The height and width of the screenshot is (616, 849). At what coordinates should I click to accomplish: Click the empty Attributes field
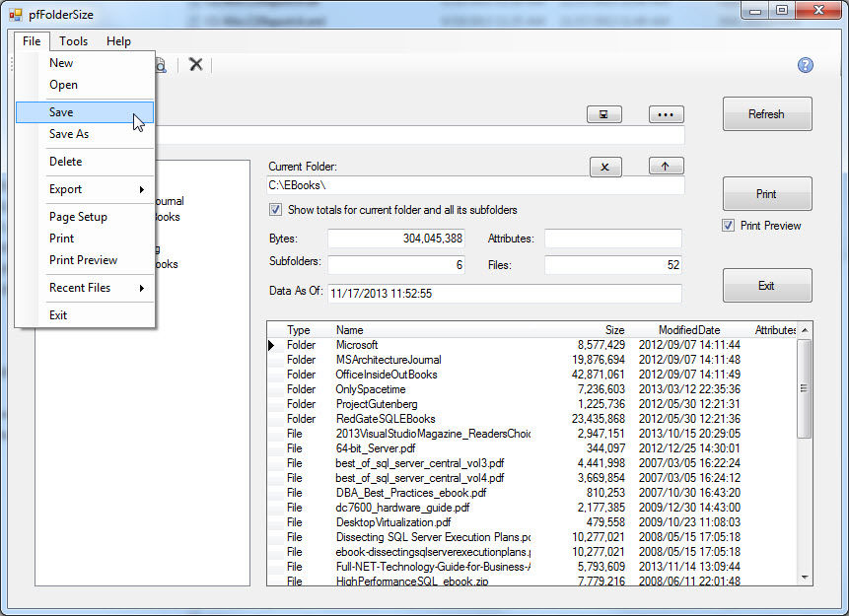click(613, 239)
